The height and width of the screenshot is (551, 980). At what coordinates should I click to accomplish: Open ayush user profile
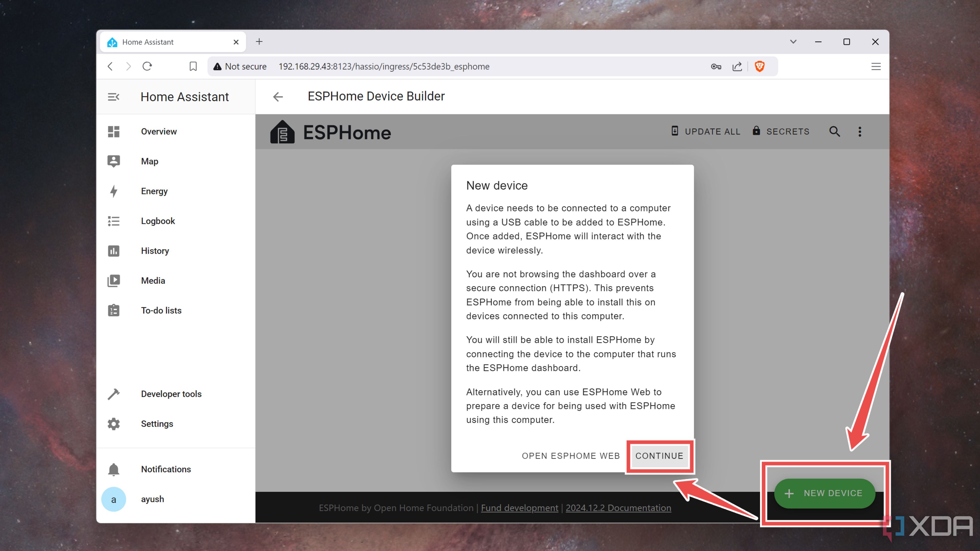pyautogui.click(x=175, y=499)
